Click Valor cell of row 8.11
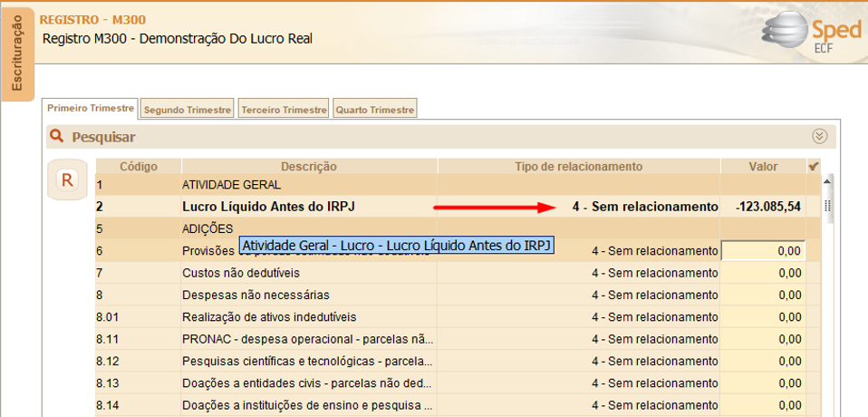The height and width of the screenshot is (417, 868). click(x=764, y=339)
